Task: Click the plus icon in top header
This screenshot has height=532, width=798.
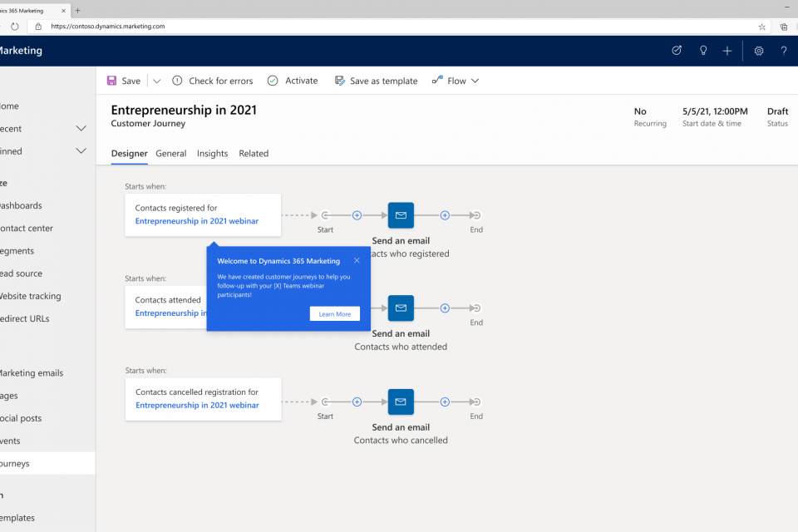Action: 727,51
